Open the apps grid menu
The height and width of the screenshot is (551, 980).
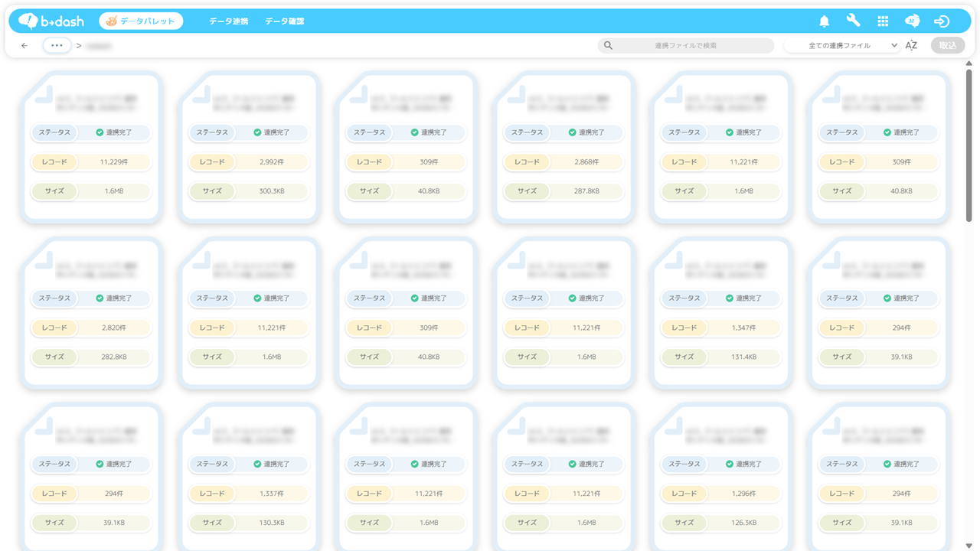[883, 21]
